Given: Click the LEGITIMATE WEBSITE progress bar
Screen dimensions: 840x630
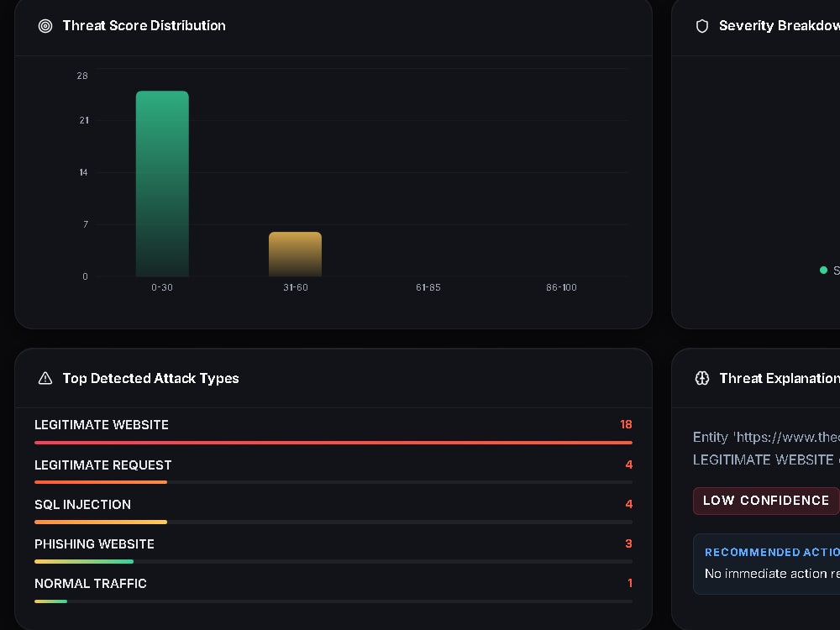Looking at the screenshot, I should (333, 443).
